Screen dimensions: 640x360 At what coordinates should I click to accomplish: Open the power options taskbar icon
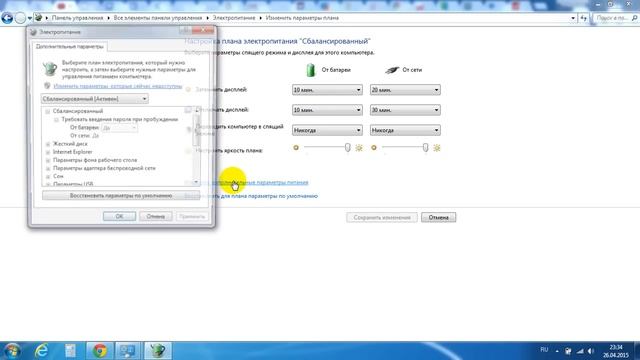158,351
